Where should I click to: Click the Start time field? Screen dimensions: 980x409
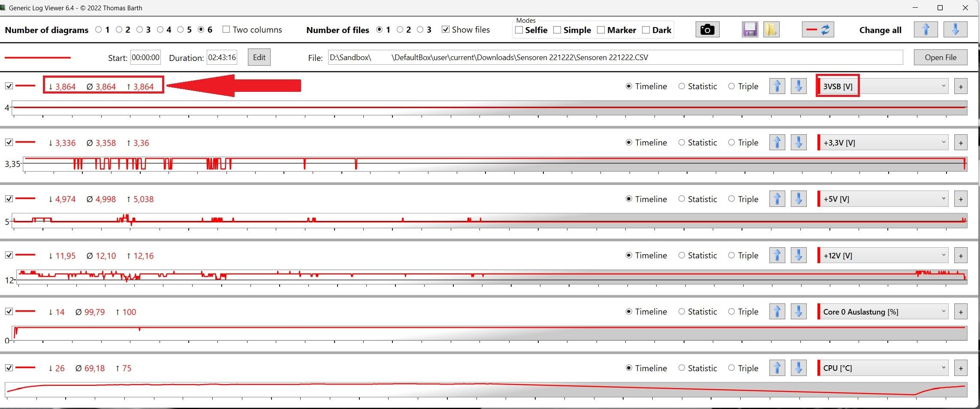(146, 57)
